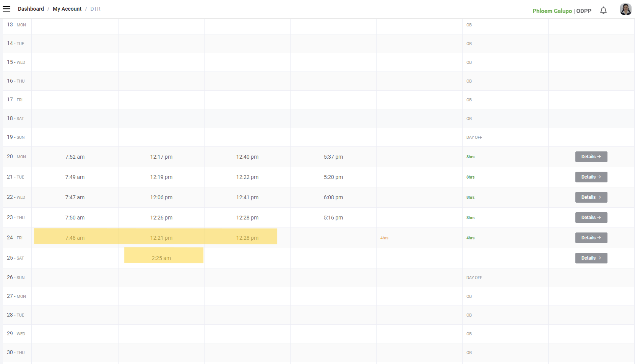Select the DTR breadcrumb item
Screen dimensions: 635x364
95,9
